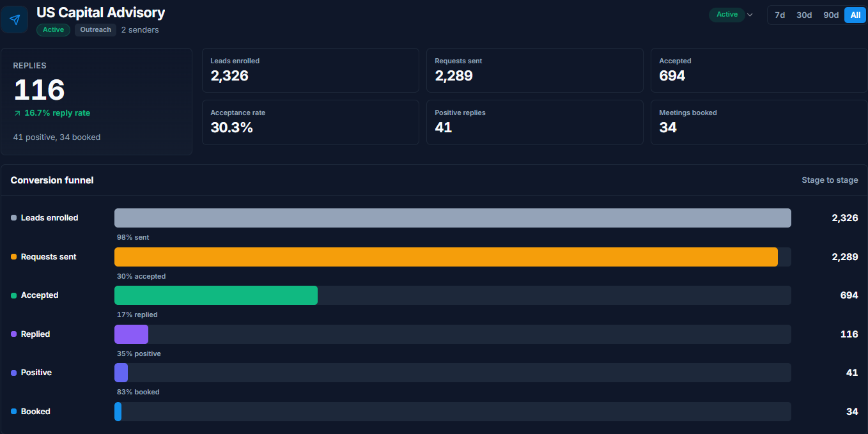Click the Active status pill at top right

727,15
